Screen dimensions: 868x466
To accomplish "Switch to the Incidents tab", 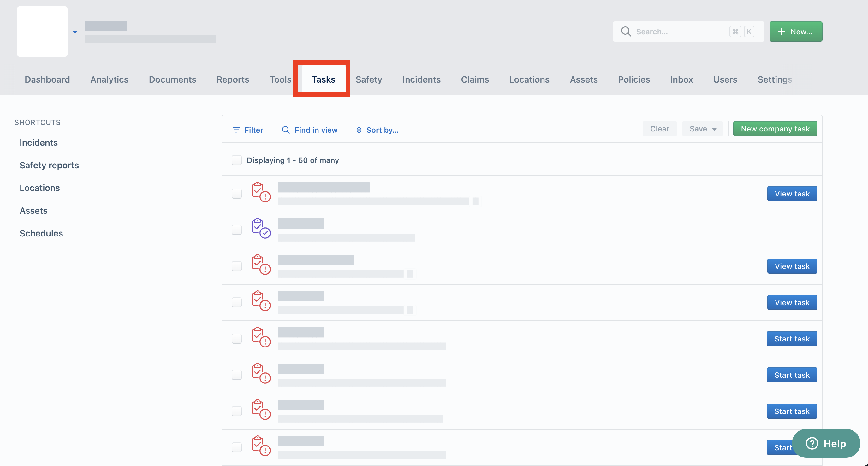I will pyautogui.click(x=421, y=79).
